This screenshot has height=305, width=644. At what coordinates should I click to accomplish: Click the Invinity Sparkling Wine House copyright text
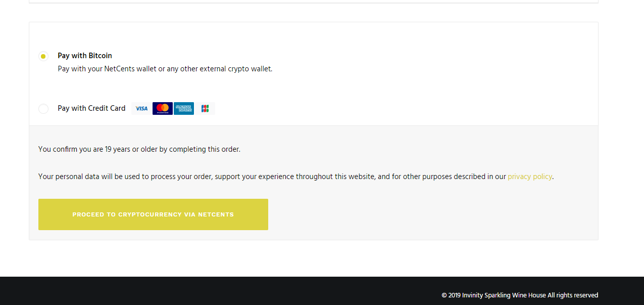(x=504, y=295)
